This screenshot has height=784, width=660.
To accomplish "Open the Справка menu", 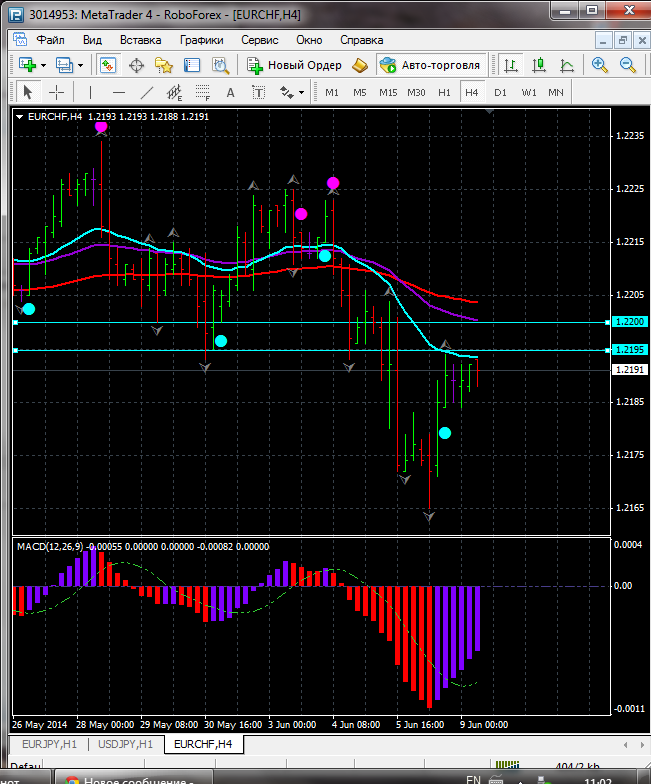I will point(362,40).
